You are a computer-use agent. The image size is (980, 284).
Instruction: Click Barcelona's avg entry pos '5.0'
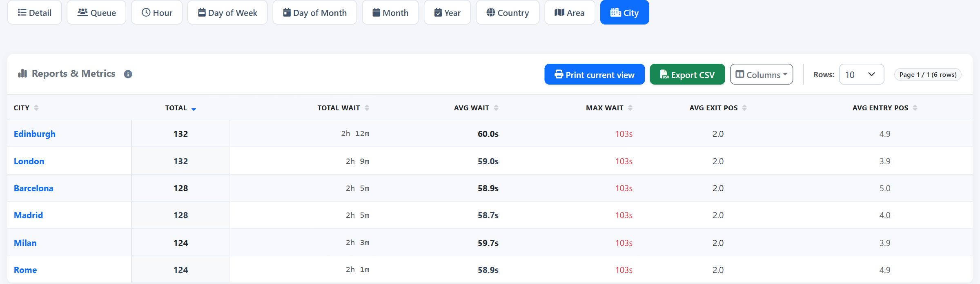(x=885, y=188)
